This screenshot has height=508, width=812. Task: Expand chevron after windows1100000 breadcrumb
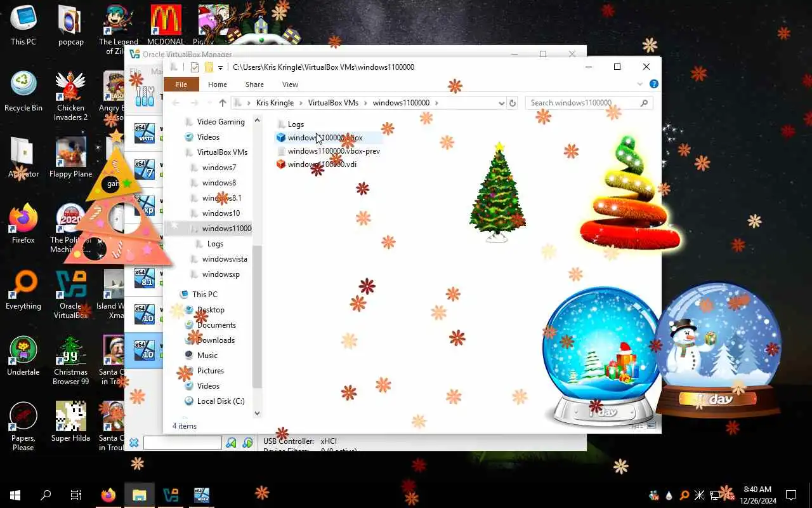click(436, 103)
